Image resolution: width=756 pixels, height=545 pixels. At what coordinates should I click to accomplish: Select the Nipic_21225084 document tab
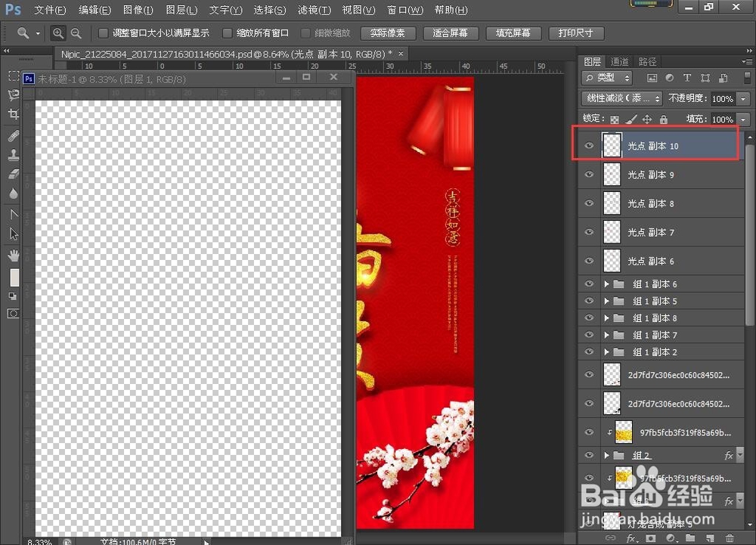227,54
